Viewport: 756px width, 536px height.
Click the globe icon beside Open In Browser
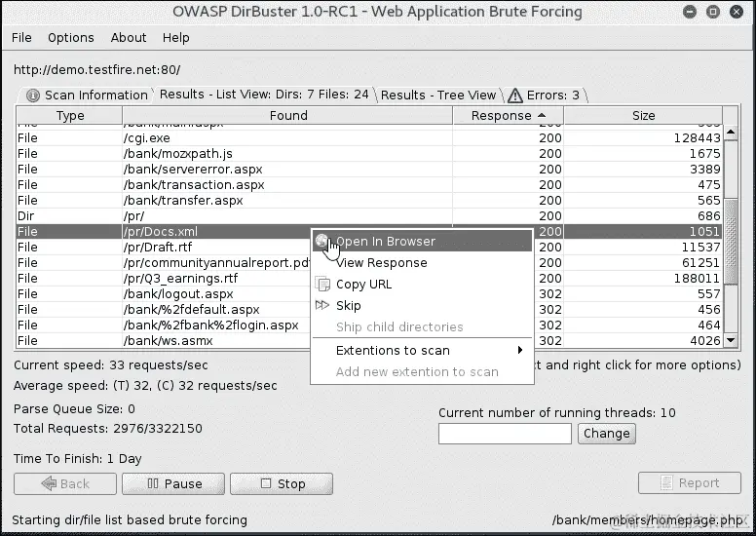coord(321,241)
